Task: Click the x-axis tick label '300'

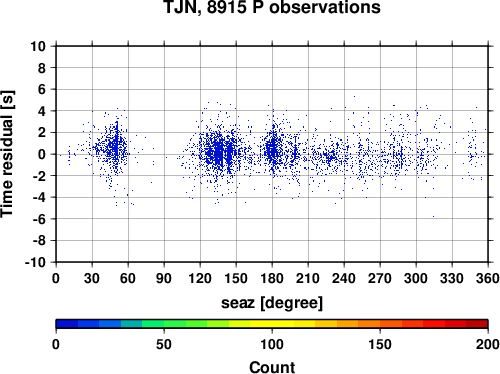Action: click(416, 278)
